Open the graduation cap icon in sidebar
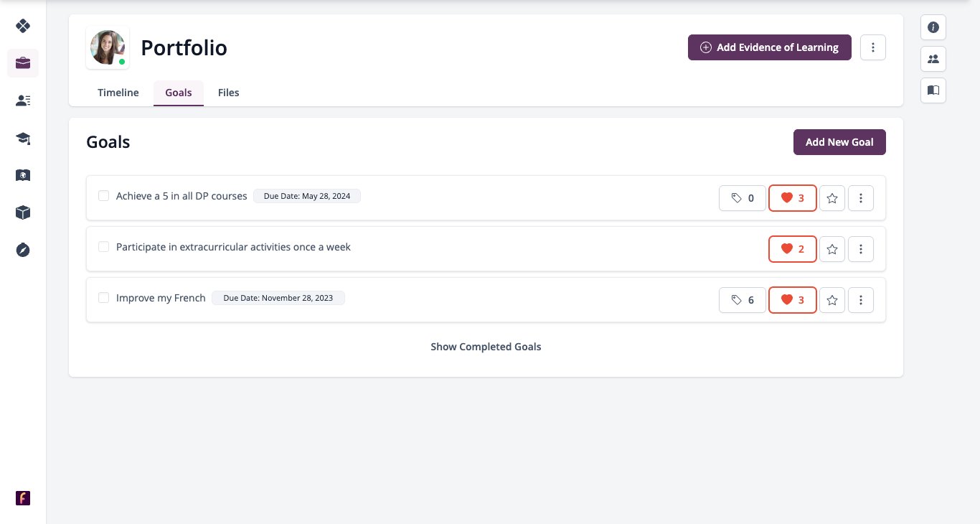Viewport: 980px width, 524px height. pyautogui.click(x=23, y=138)
